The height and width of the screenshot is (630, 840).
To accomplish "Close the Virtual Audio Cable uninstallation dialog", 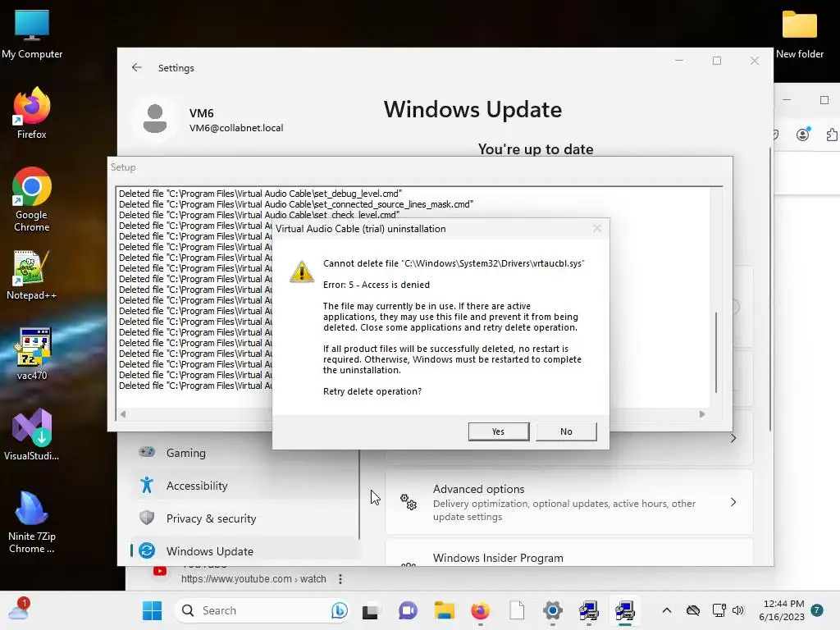I will pyautogui.click(x=597, y=229).
